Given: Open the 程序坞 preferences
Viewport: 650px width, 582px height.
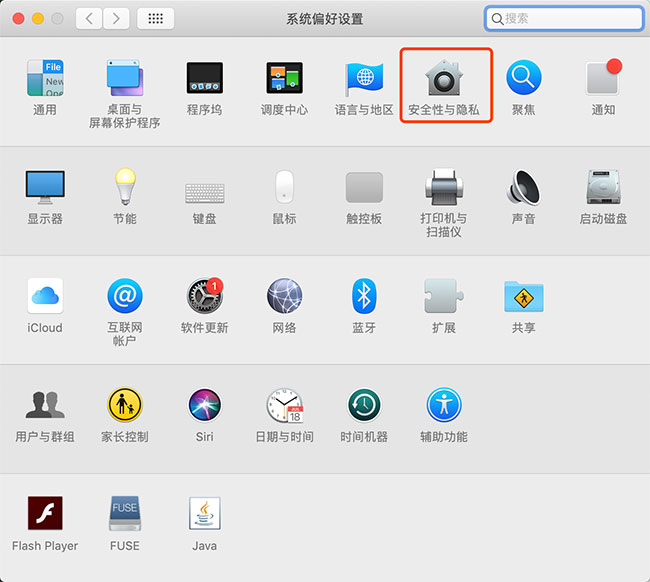Looking at the screenshot, I should [x=204, y=80].
